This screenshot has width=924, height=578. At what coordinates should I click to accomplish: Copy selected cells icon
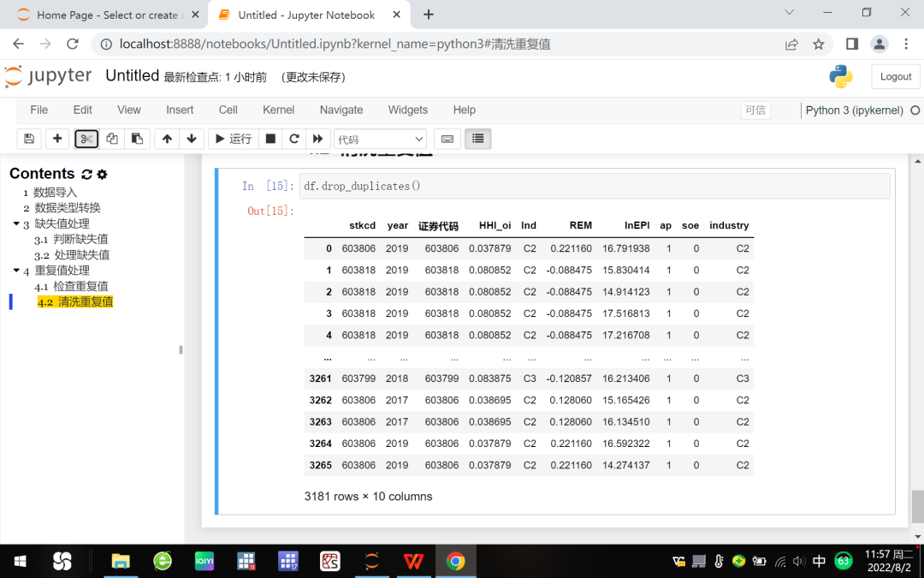pyautogui.click(x=112, y=139)
